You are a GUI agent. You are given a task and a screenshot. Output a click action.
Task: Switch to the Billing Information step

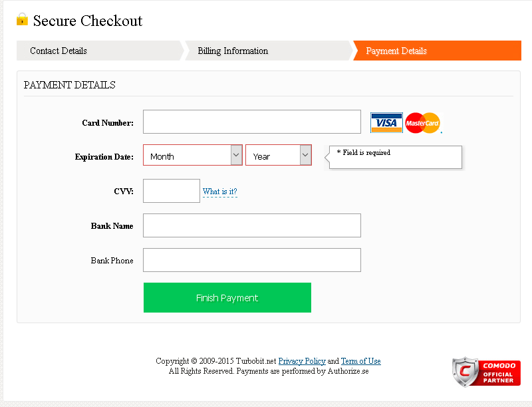click(x=233, y=51)
